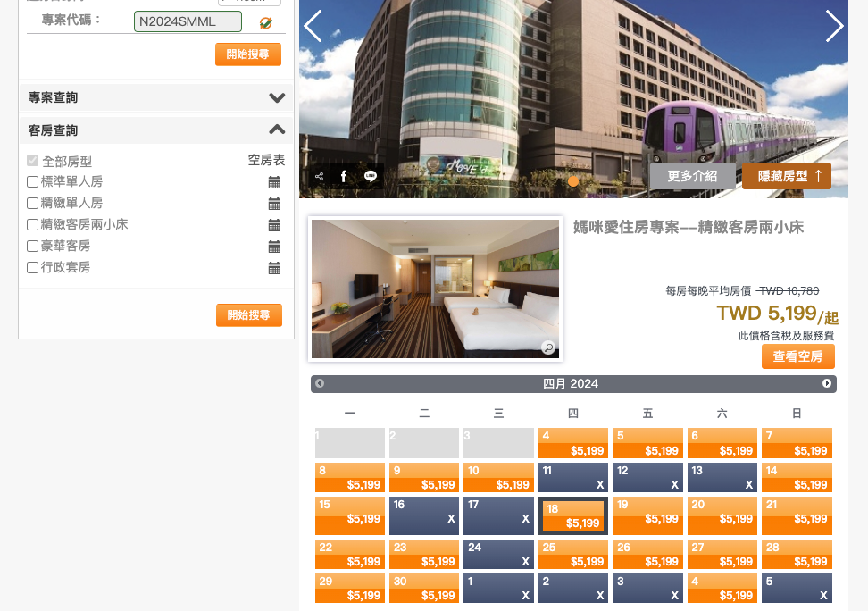This screenshot has height=611, width=868.
Task: Tick the 標準單人房 room type checkbox
Action: click(x=33, y=182)
